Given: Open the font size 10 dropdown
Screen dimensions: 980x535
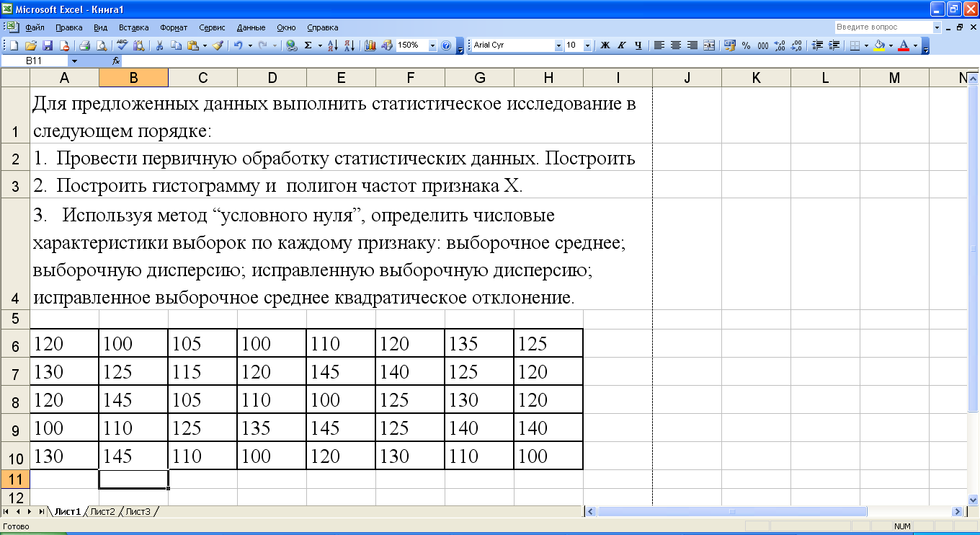Looking at the screenshot, I should tap(587, 45).
